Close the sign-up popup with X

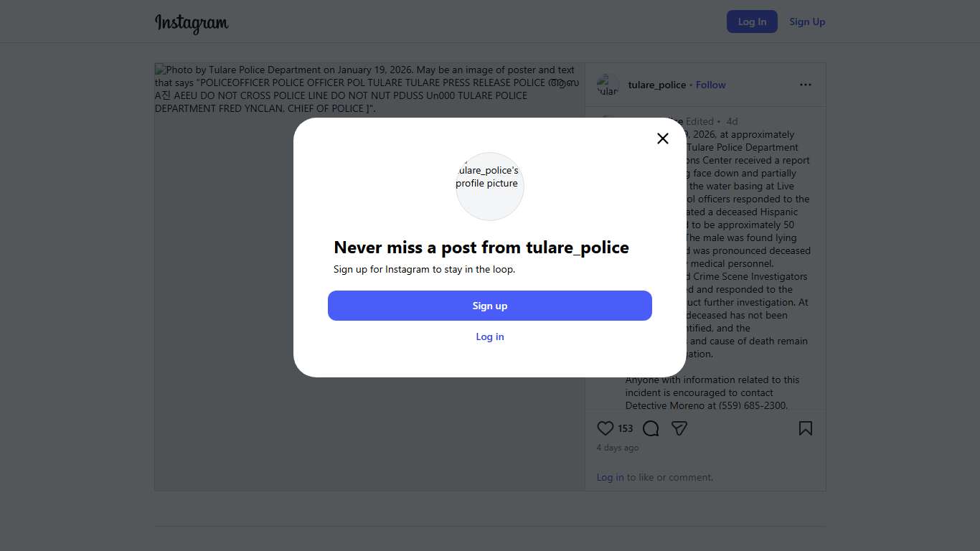tap(663, 138)
